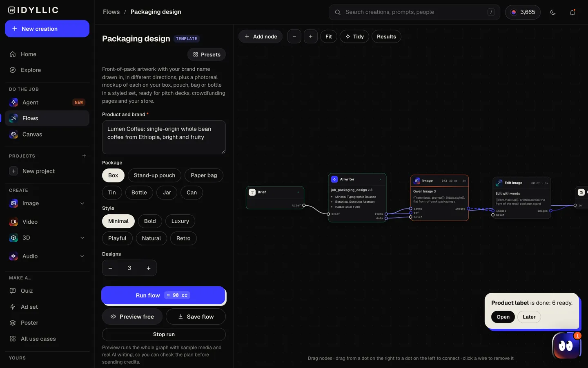The image size is (588, 368).
Task: Open the Results panel
Action: [386, 36]
